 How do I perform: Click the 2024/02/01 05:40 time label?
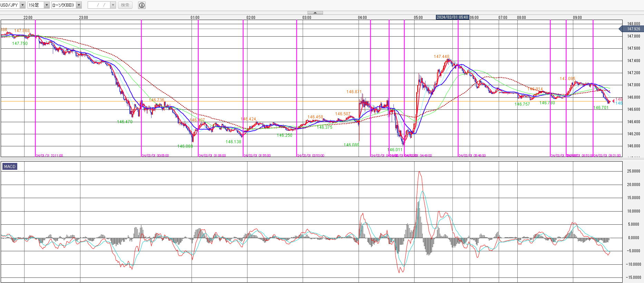452,17
